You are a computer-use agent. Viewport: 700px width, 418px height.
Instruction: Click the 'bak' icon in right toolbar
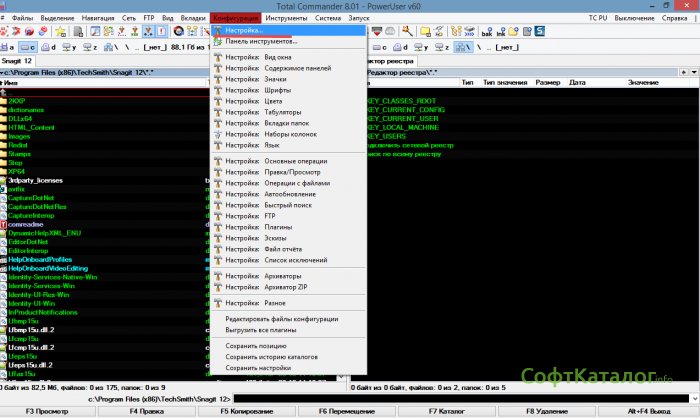pyautogui.click(x=486, y=33)
